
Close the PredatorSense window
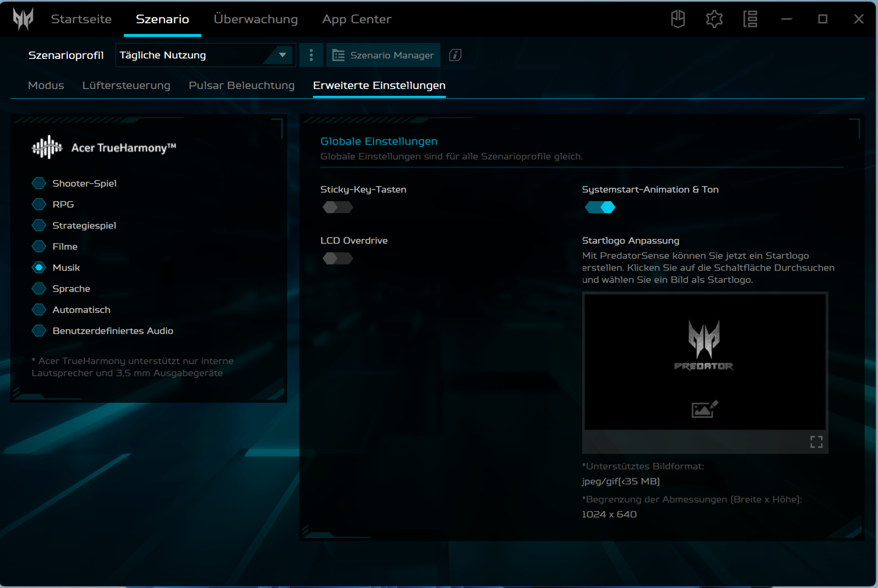point(859,19)
